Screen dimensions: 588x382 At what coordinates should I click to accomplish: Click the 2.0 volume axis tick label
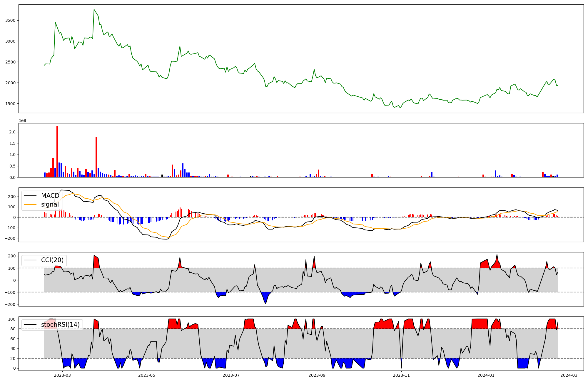coord(12,132)
